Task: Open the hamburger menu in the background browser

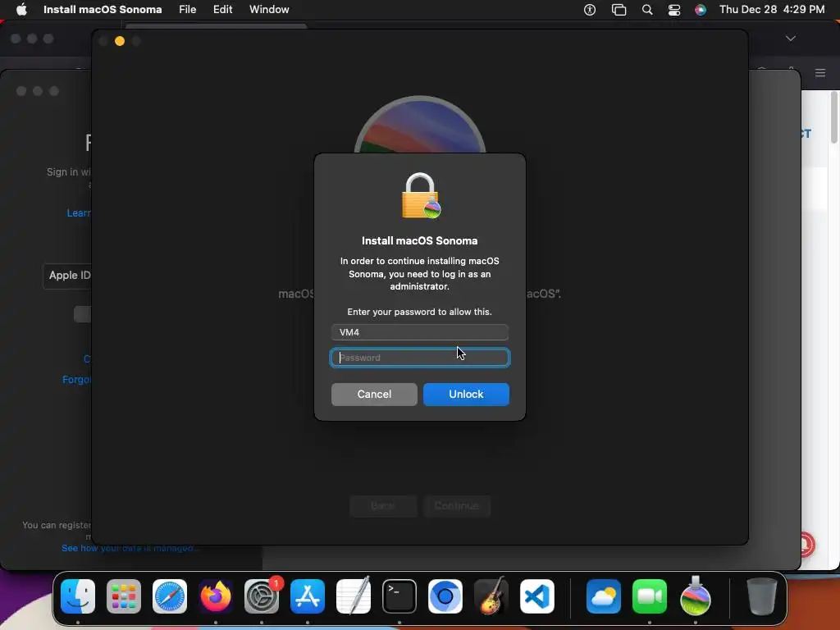Action: tap(820, 73)
